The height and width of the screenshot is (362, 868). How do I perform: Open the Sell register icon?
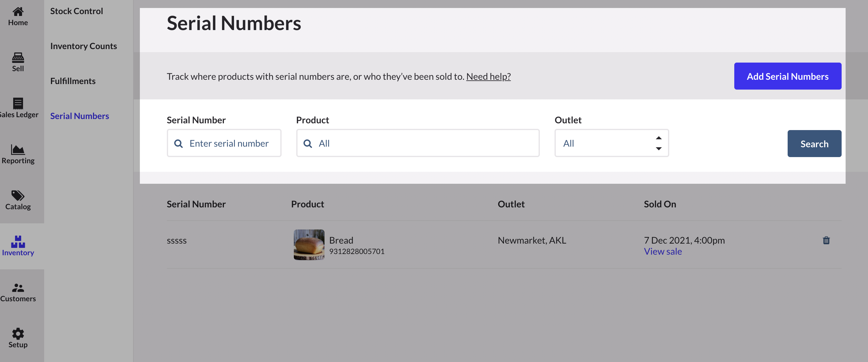tap(18, 58)
